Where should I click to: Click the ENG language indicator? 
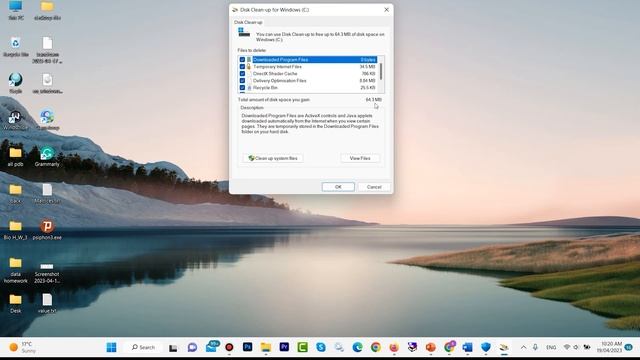[x=551, y=347]
